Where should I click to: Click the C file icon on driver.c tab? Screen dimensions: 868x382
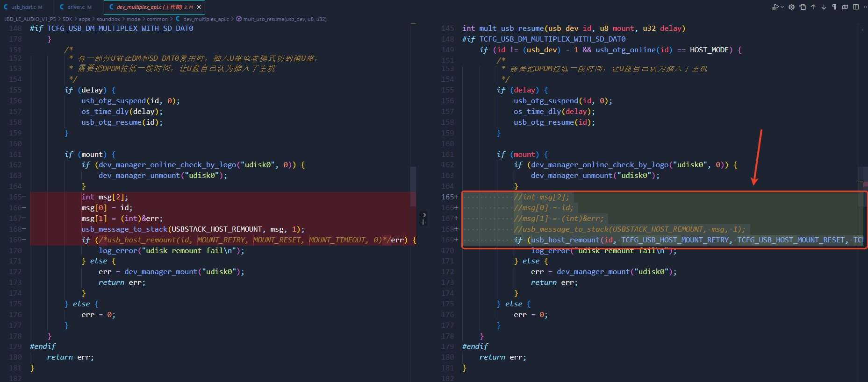[x=62, y=7]
